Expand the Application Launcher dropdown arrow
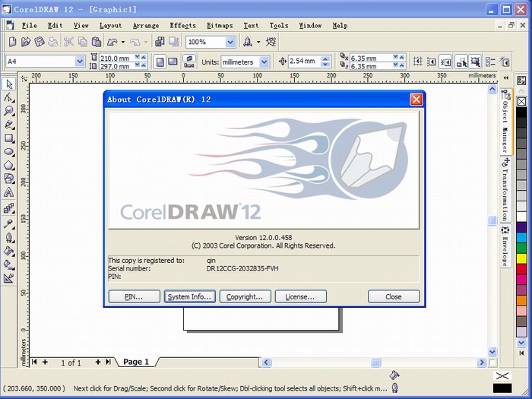 [258, 42]
